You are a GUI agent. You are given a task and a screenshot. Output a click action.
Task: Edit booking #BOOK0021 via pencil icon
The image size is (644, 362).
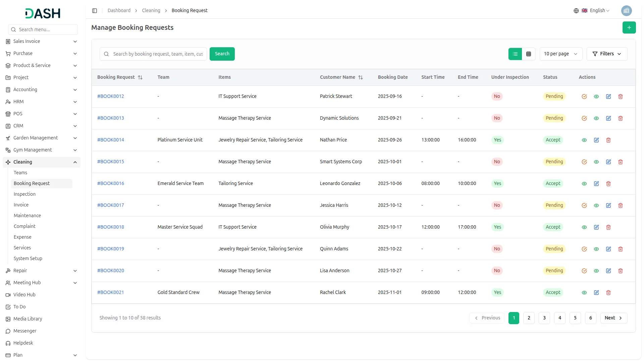click(x=596, y=293)
